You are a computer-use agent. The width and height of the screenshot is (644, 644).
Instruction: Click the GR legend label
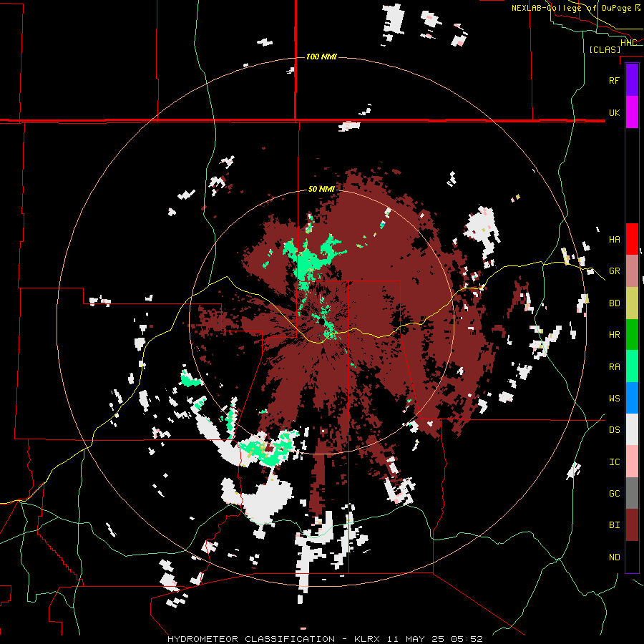pos(614,271)
